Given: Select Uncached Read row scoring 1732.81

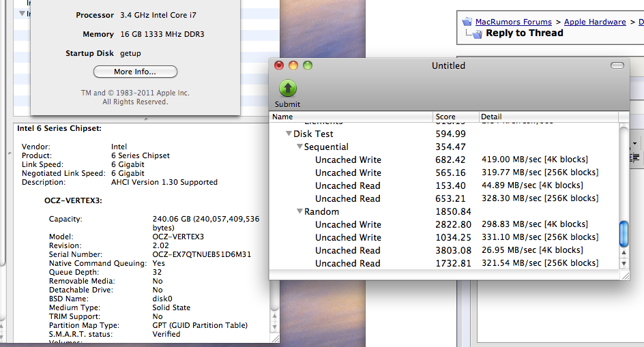Looking at the screenshot, I should tap(443, 263).
